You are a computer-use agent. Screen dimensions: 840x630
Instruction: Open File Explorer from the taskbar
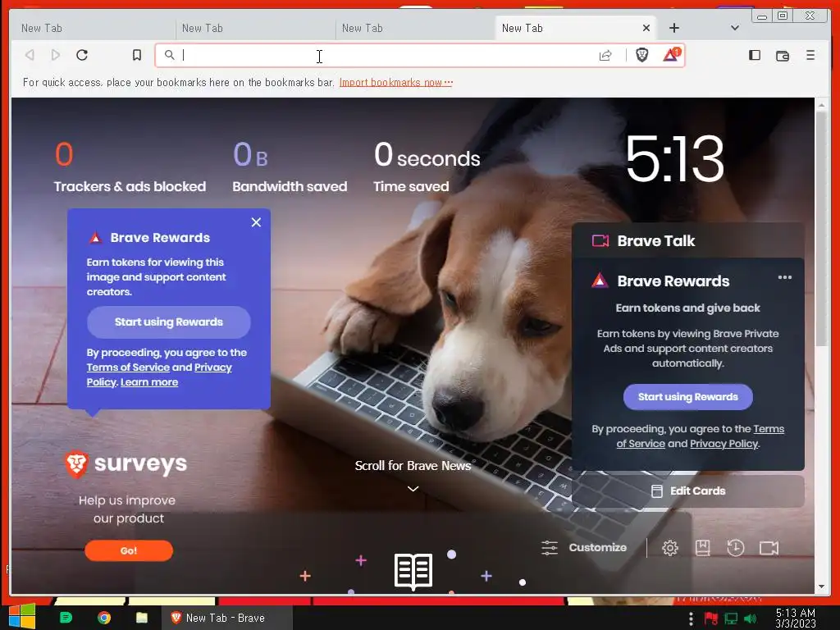(141, 618)
